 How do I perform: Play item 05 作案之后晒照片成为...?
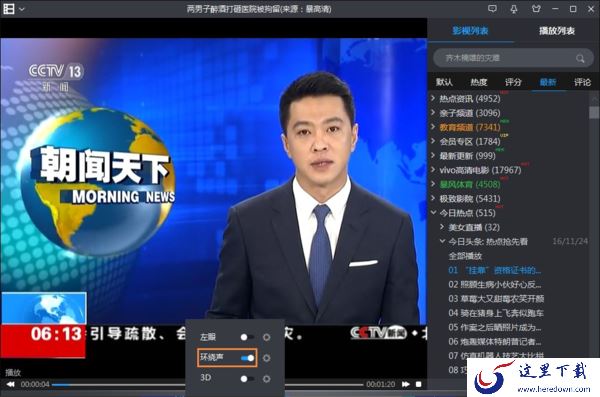tap(495, 327)
